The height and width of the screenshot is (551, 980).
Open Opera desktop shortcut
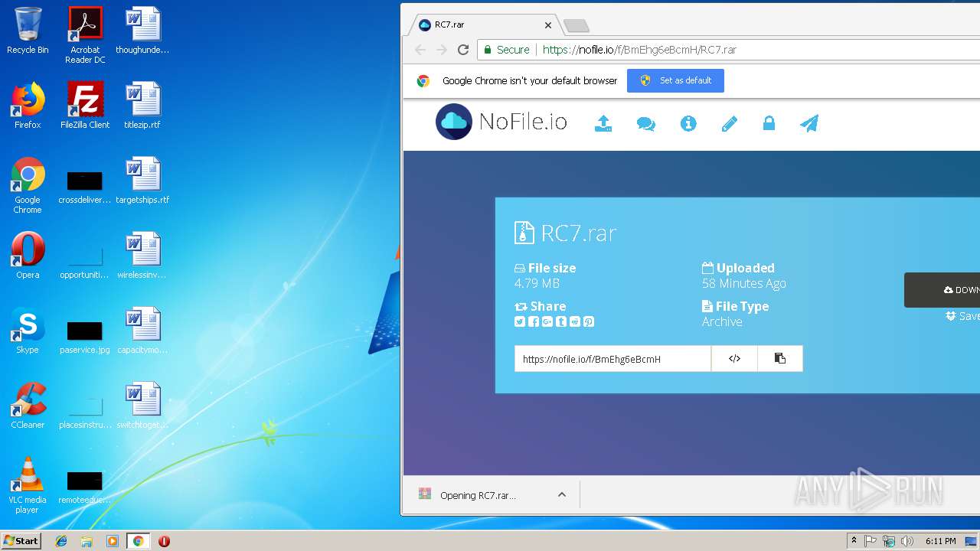coord(28,255)
